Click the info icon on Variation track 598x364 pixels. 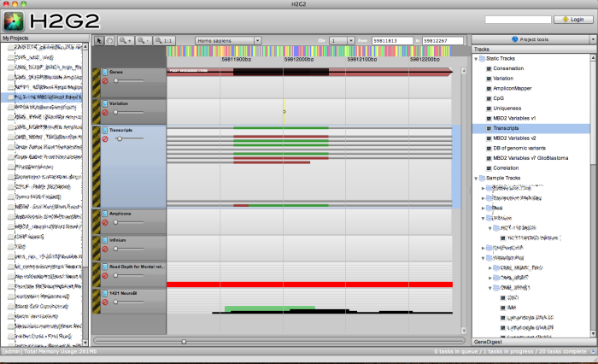point(106,103)
